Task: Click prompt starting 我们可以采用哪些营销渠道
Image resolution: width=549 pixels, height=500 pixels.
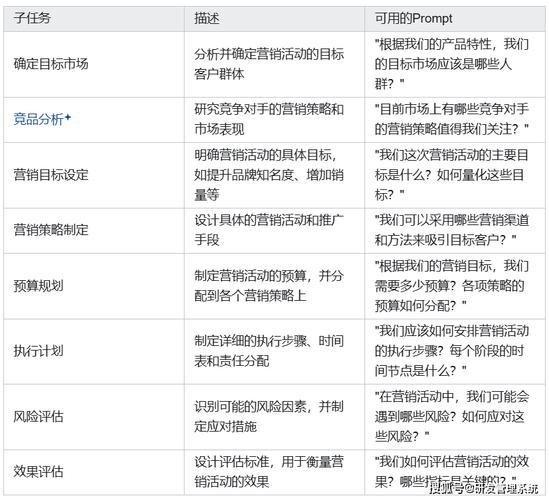Action: click(452, 230)
